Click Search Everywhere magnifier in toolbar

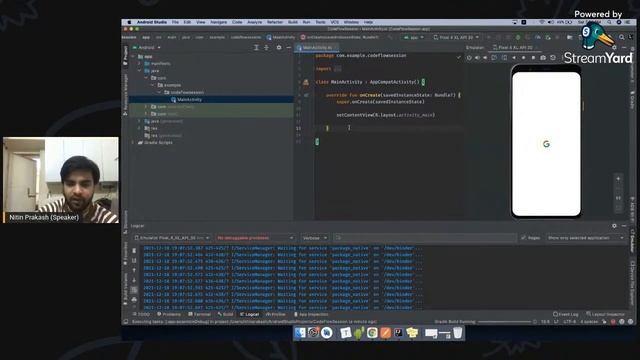(x=622, y=37)
